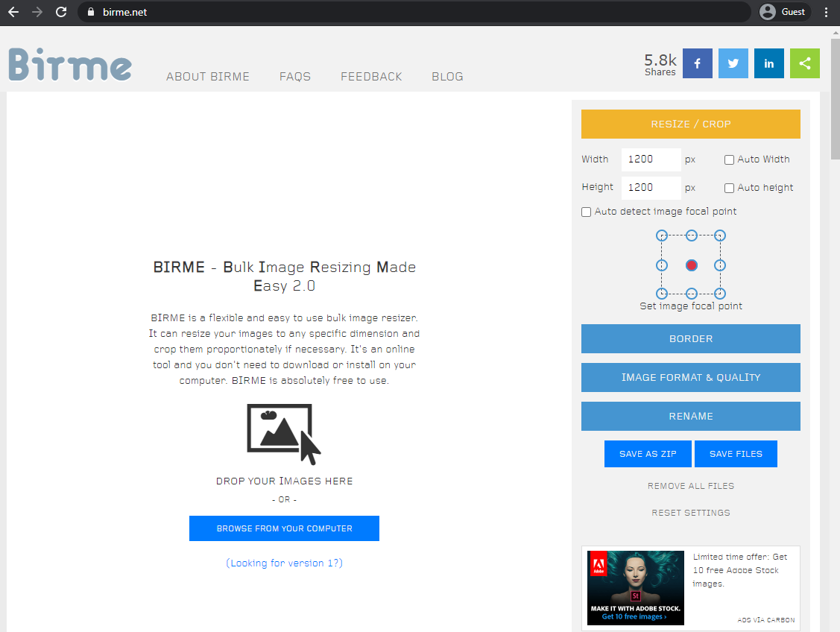
Task: Click the browser back arrow
Action: click(13, 12)
